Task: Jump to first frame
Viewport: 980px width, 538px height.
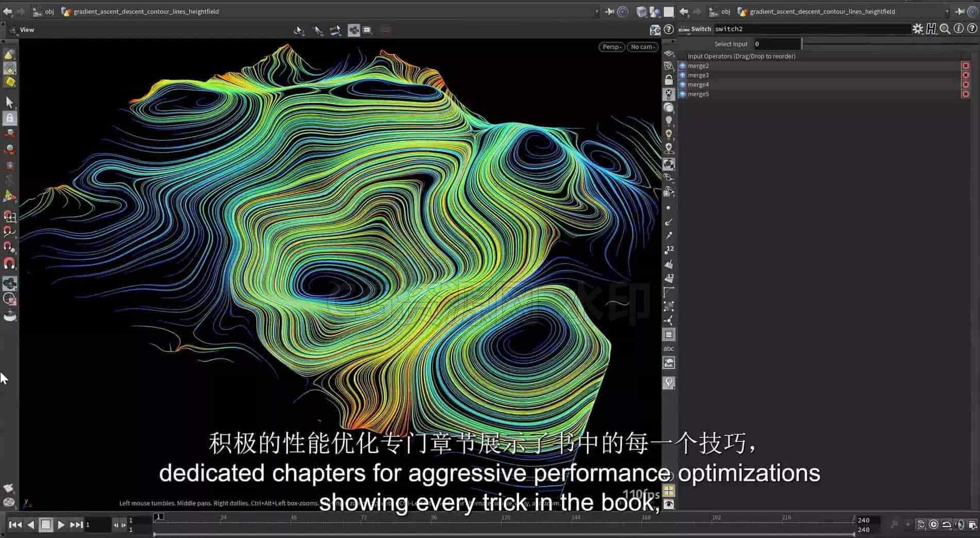Action: click(x=15, y=525)
